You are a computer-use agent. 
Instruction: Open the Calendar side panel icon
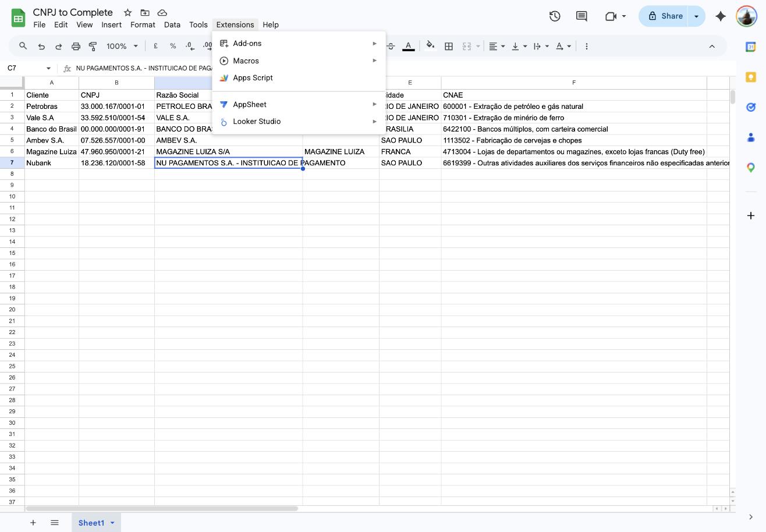[751, 47]
